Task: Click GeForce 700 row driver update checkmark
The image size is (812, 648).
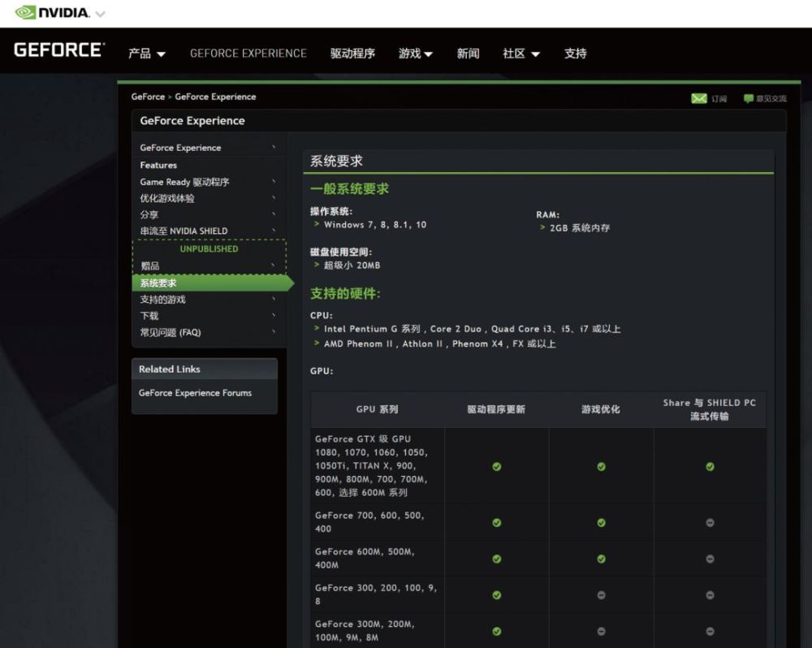Action: 497,523
